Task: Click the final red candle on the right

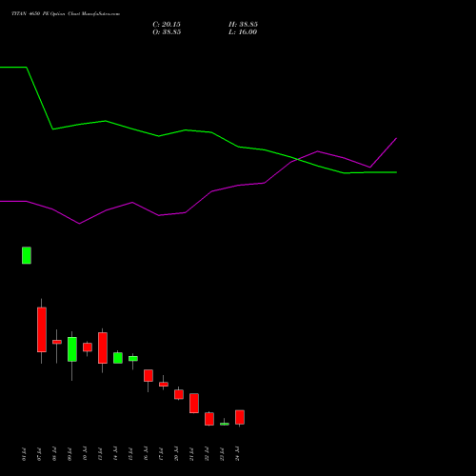Action: click(x=240, y=417)
